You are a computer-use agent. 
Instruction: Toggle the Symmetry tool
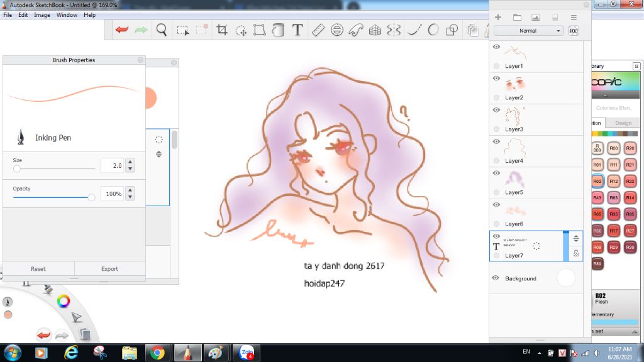tap(394, 30)
